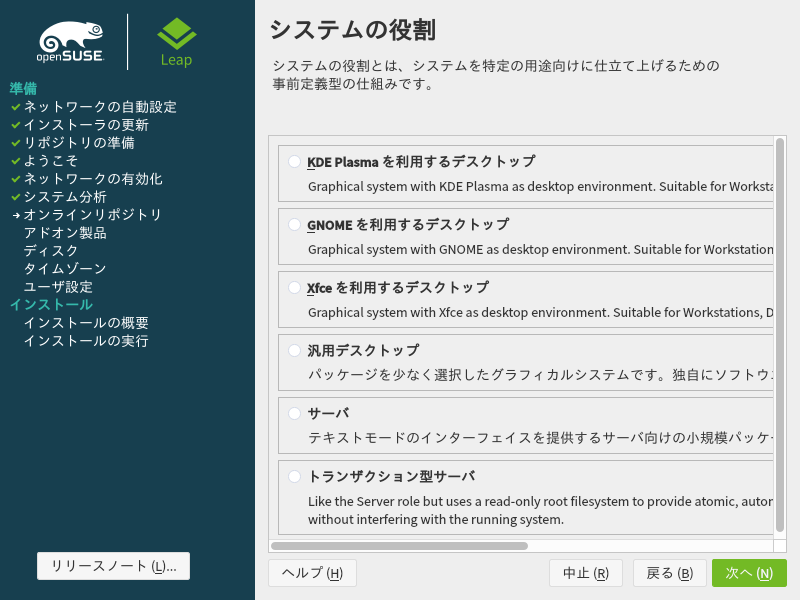The height and width of the screenshot is (600, 800).
Task: Select the Xfce desktop radio button
Action: tap(294, 287)
